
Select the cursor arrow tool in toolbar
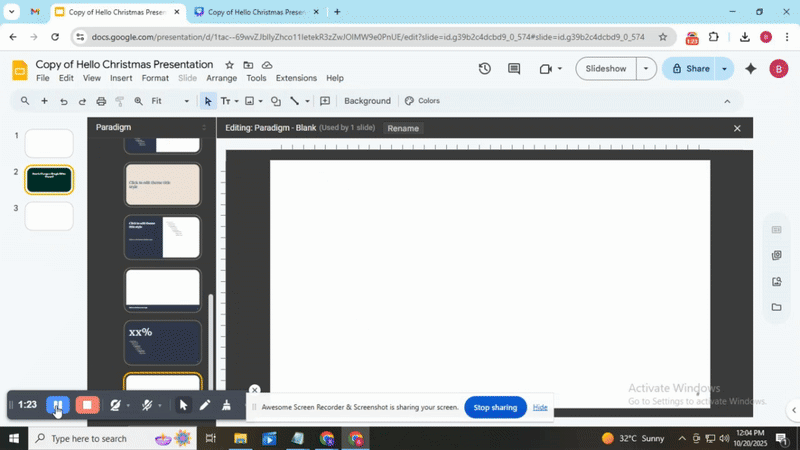click(208, 101)
